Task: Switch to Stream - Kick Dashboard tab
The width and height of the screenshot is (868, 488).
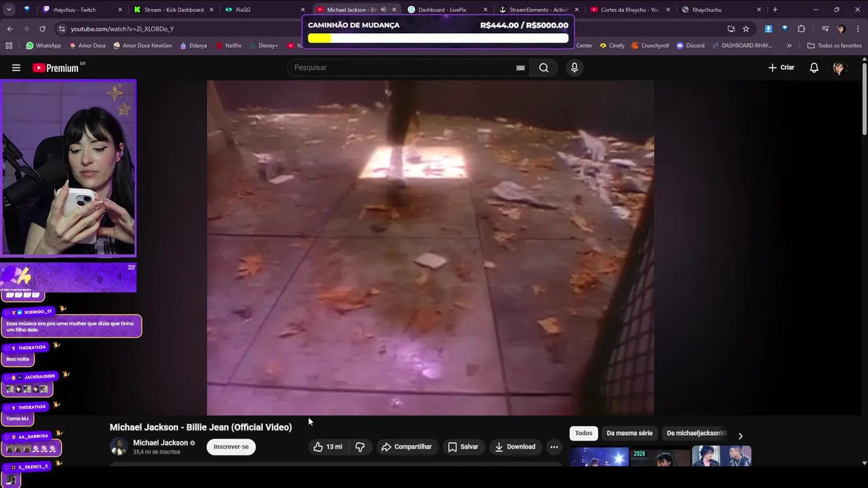Action: click(x=173, y=9)
